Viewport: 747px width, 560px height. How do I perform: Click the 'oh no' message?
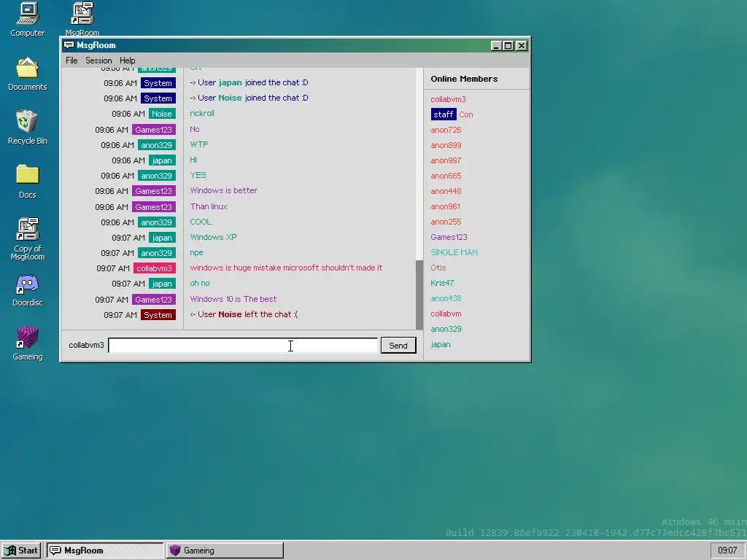200,283
